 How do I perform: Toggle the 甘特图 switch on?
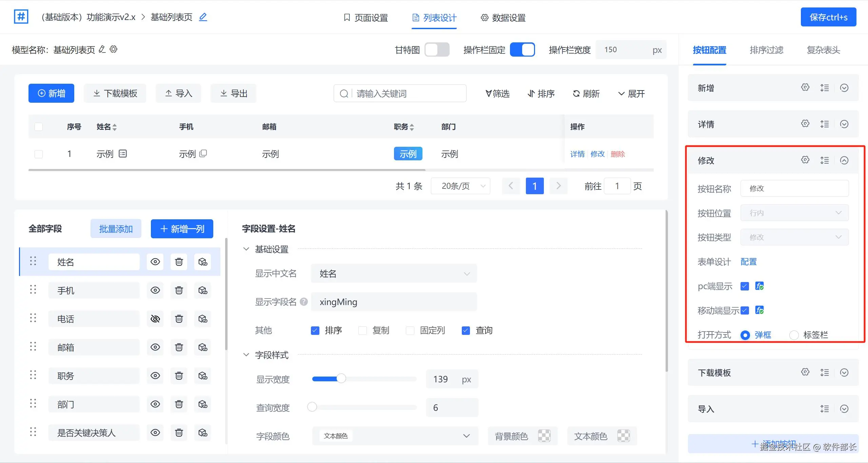pos(437,50)
